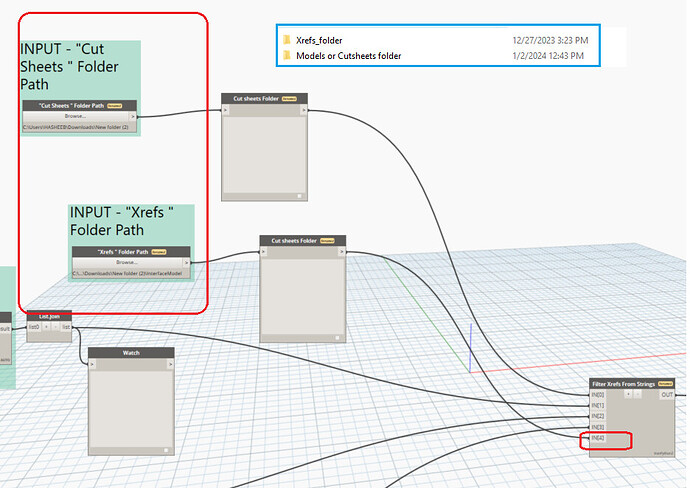The height and width of the screenshot is (488, 690).
Task: Click IN[3] port on Filter Xrefs node
Action: click(598, 427)
